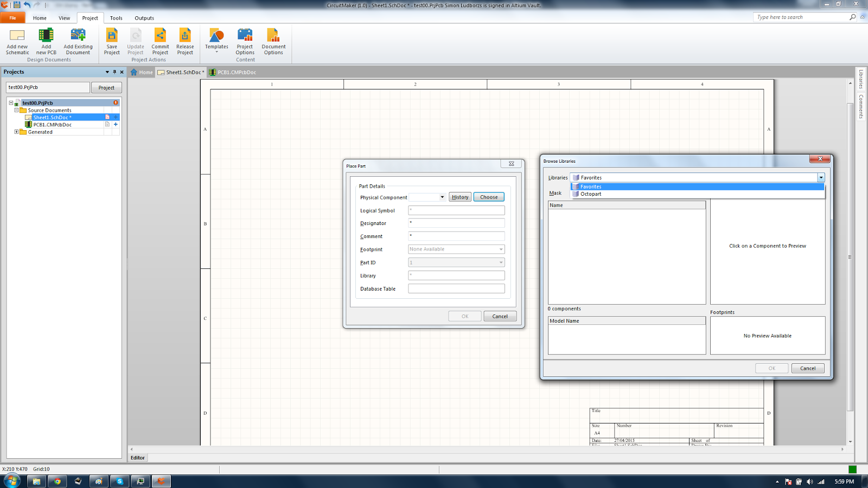
Task: Click the Commit Project ribbon icon
Action: point(160,41)
